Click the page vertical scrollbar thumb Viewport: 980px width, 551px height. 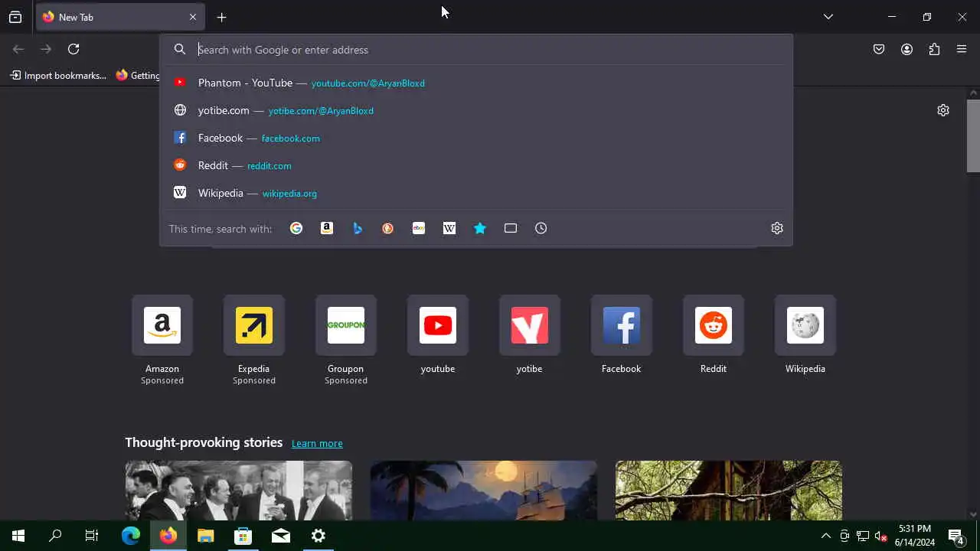[x=973, y=135]
